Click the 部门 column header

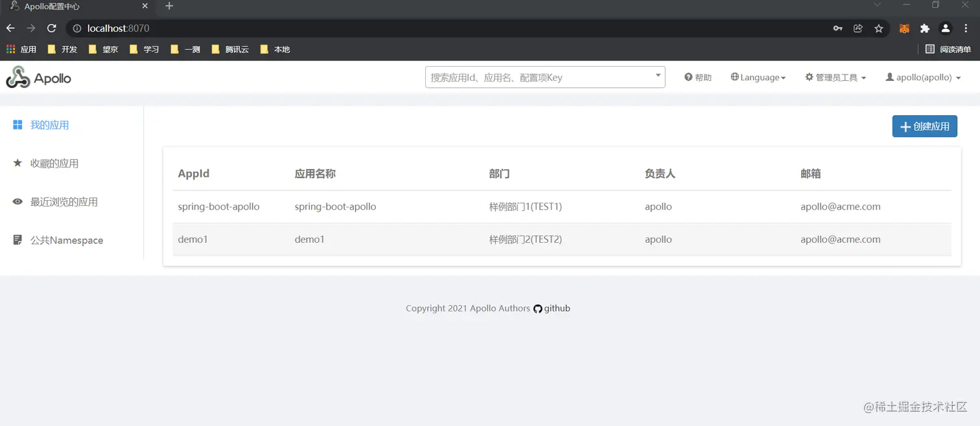(x=500, y=174)
